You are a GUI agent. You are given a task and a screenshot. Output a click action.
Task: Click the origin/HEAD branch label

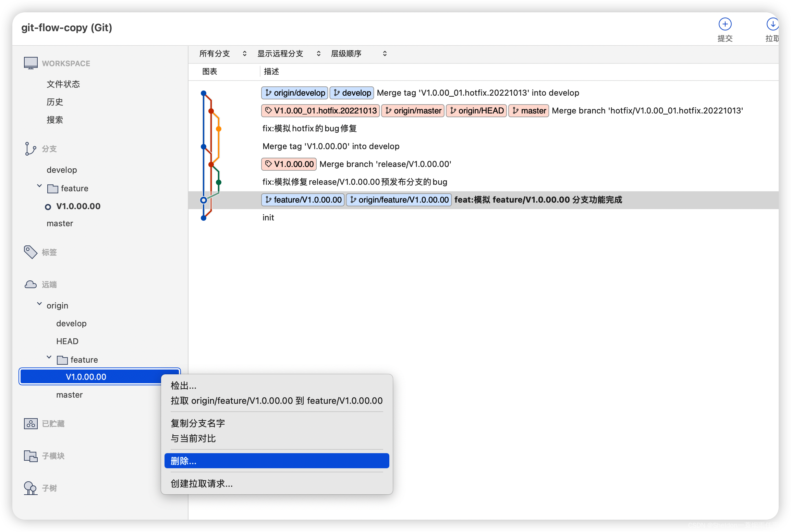click(476, 111)
